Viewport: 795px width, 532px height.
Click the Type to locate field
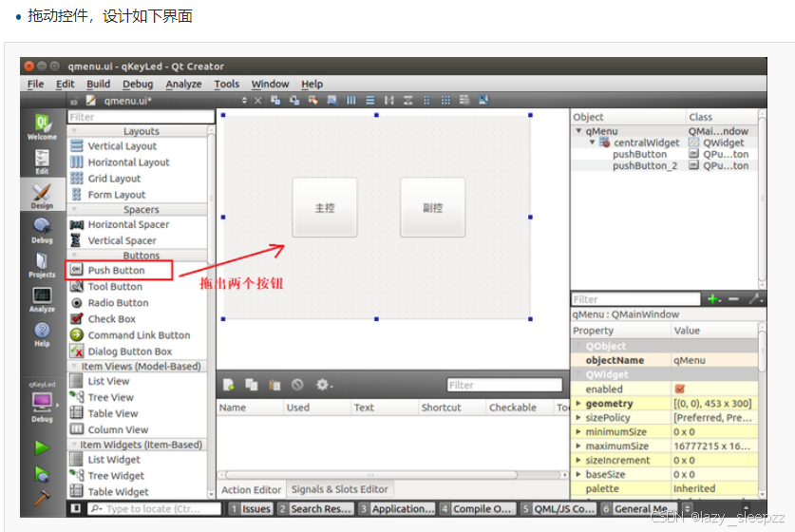pyautogui.click(x=155, y=508)
